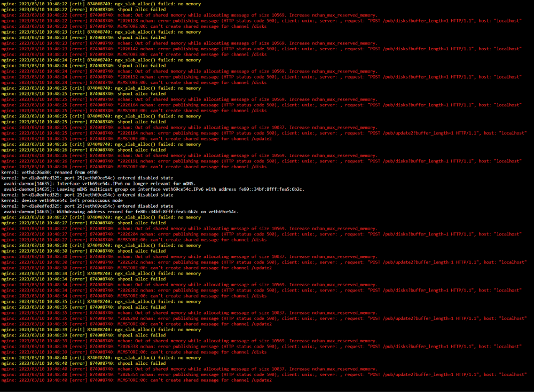The width and height of the screenshot is (534, 392).
Task: Click the nginx log line with request *2026242
Action: (x=264, y=262)
